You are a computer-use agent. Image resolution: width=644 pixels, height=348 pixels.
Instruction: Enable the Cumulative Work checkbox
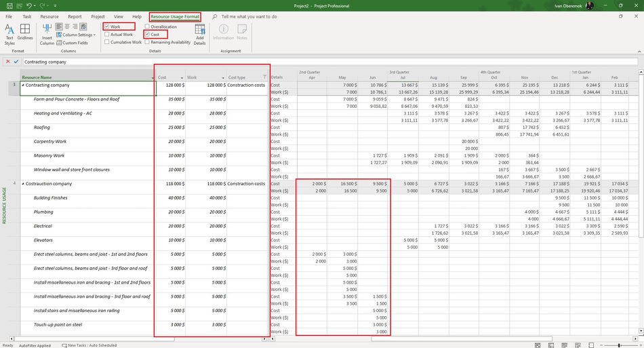pyautogui.click(x=107, y=42)
